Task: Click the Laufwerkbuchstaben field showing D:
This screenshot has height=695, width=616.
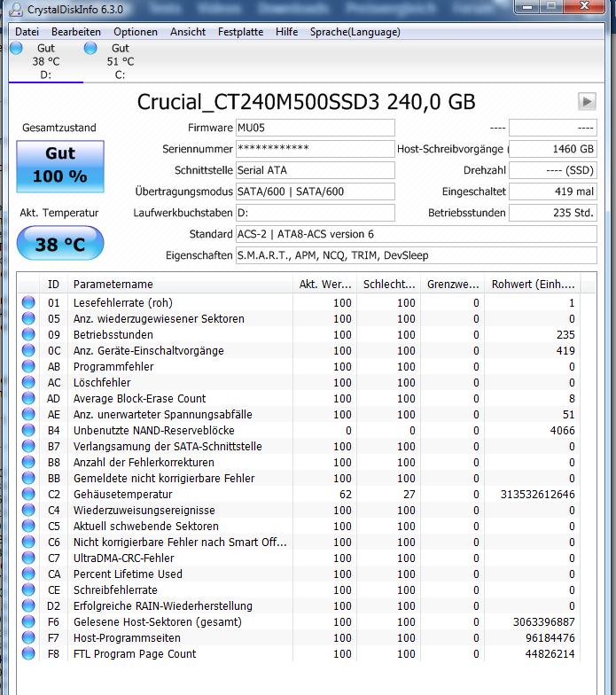Action: [316, 213]
